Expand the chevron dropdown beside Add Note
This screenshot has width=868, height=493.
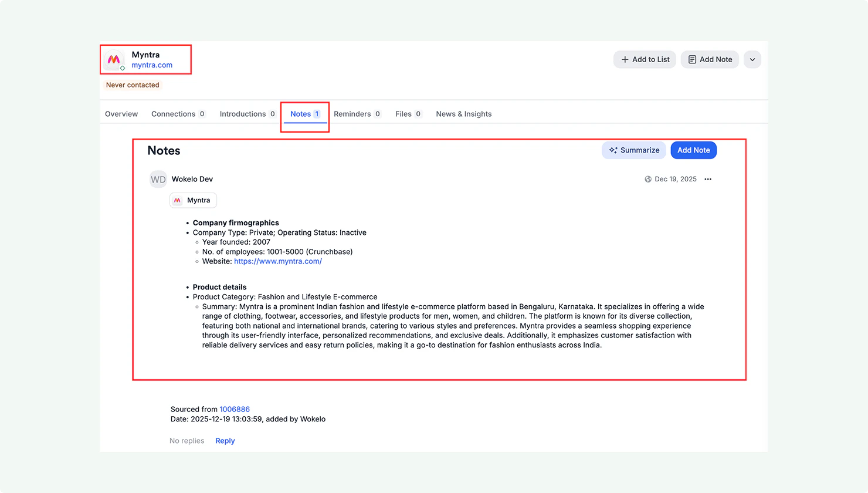pyautogui.click(x=752, y=59)
